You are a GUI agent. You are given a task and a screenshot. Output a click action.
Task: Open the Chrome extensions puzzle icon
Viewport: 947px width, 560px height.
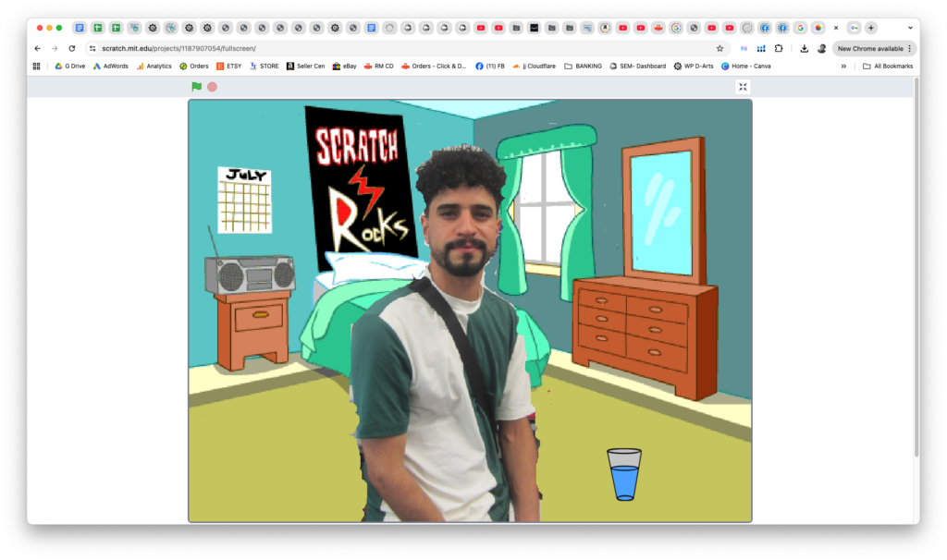point(779,48)
